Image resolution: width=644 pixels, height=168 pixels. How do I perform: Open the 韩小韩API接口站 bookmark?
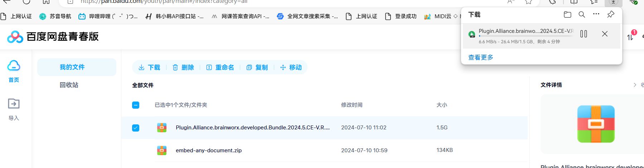point(174,16)
